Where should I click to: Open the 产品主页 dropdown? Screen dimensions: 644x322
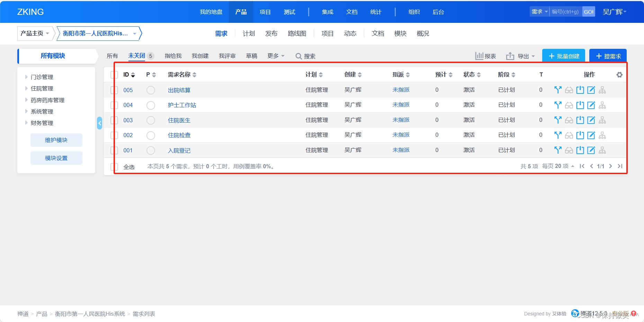pos(35,33)
